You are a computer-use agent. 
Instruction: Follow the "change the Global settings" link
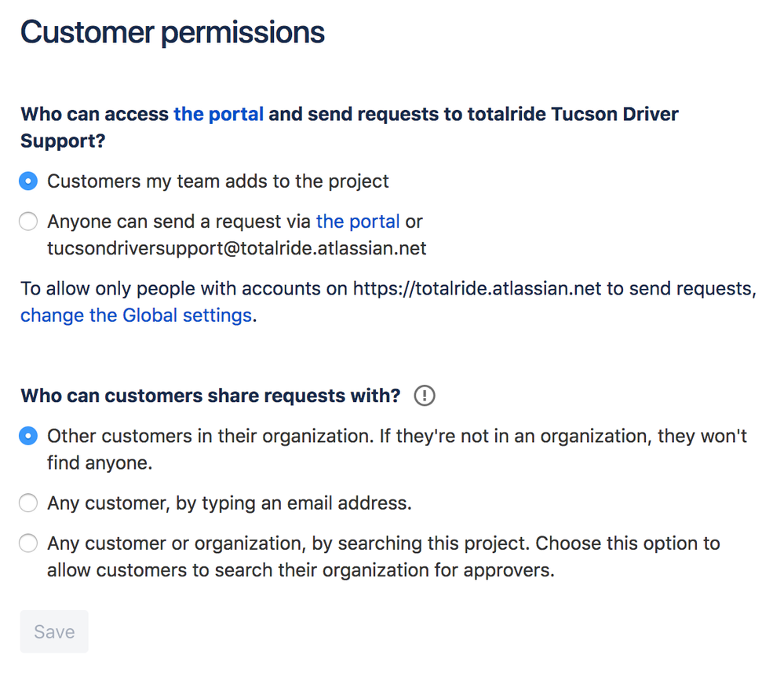(136, 315)
